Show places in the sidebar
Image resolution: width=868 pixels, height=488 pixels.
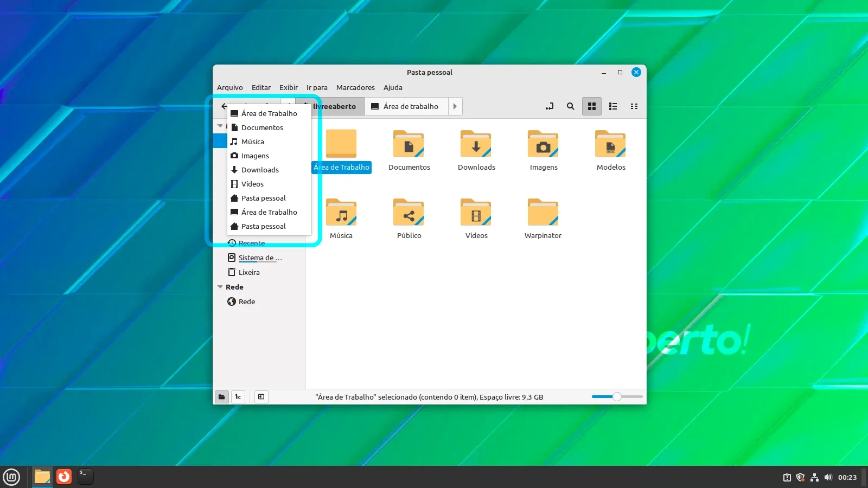(x=222, y=397)
